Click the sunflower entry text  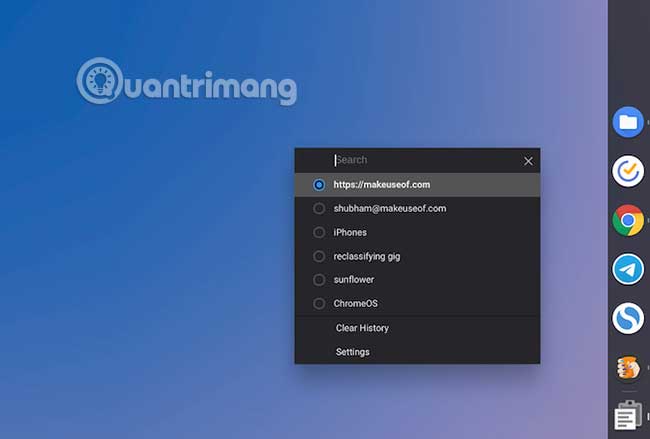click(354, 280)
